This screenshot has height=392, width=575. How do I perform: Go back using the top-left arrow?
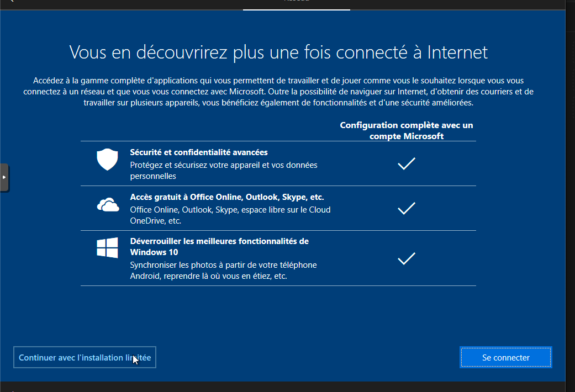pos(10,2)
